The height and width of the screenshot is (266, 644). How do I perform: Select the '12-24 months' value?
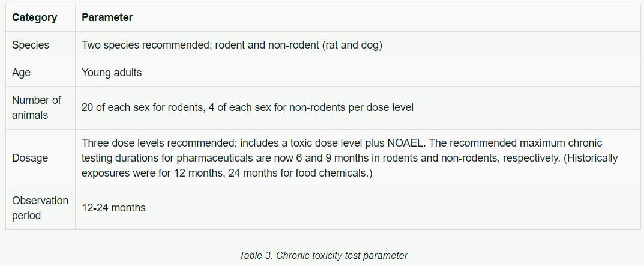click(114, 208)
